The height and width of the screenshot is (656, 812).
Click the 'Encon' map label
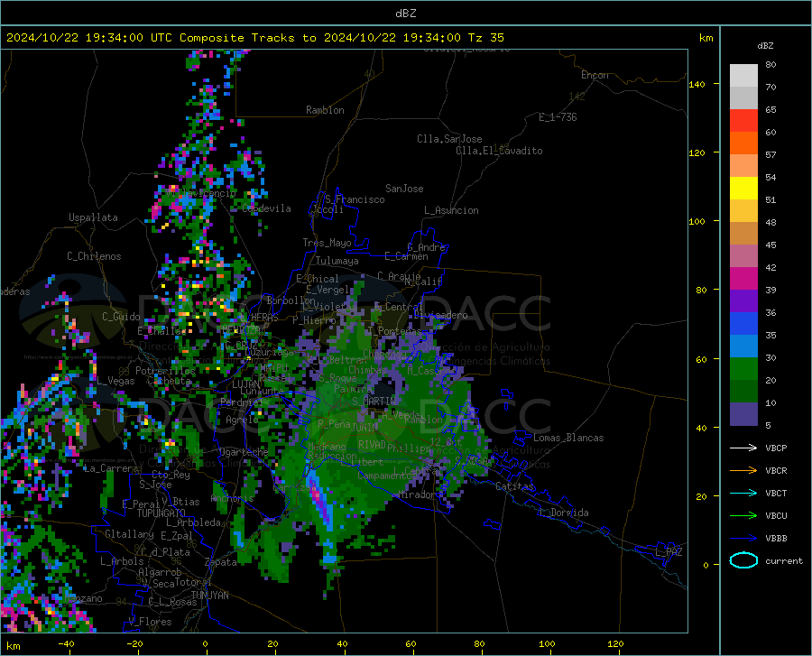(x=595, y=75)
